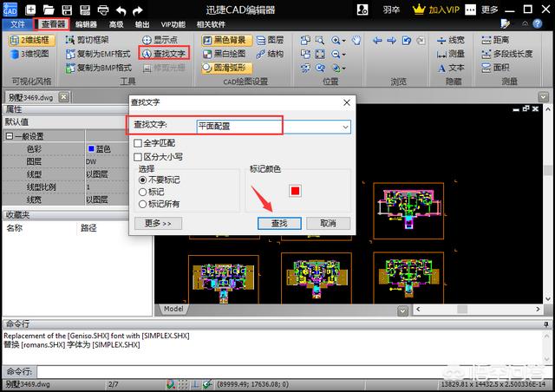This screenshot has height=392, width=555.
Task: Select the 3维视图 view option
Action: pyautogui.click(x=29, y=54)
